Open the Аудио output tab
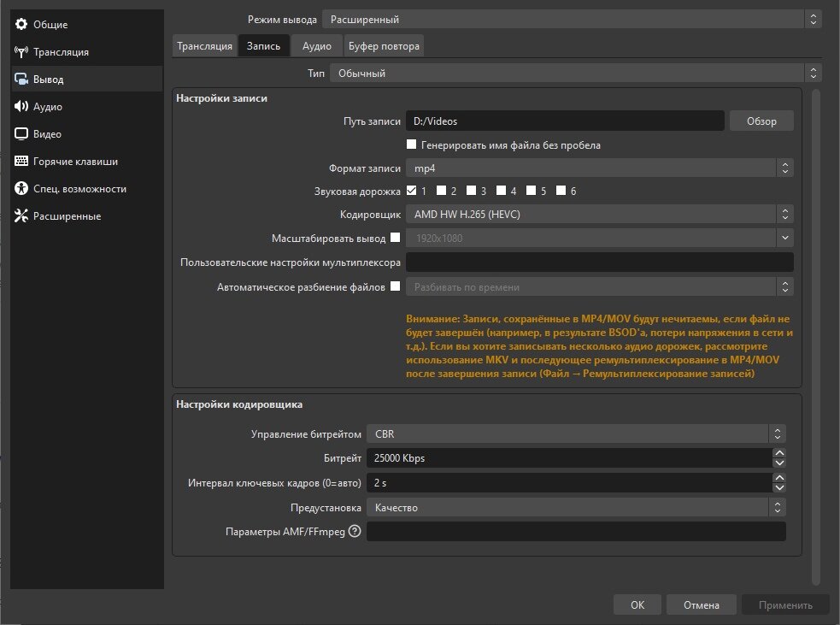Screen dimensions: 840x625 (x=316, y=45)
